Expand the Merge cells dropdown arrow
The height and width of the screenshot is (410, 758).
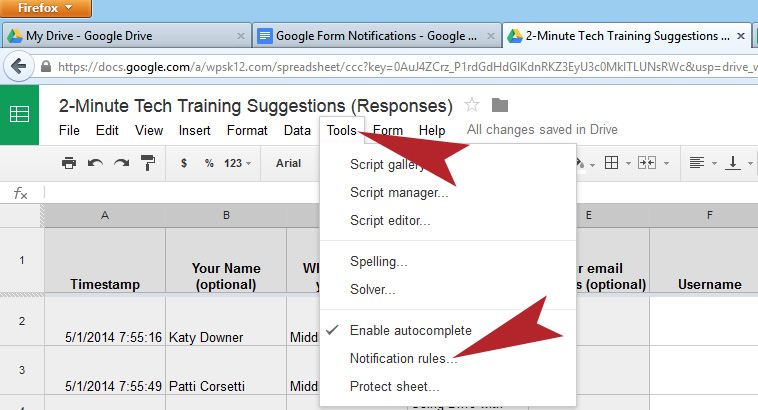click(666, 163)
